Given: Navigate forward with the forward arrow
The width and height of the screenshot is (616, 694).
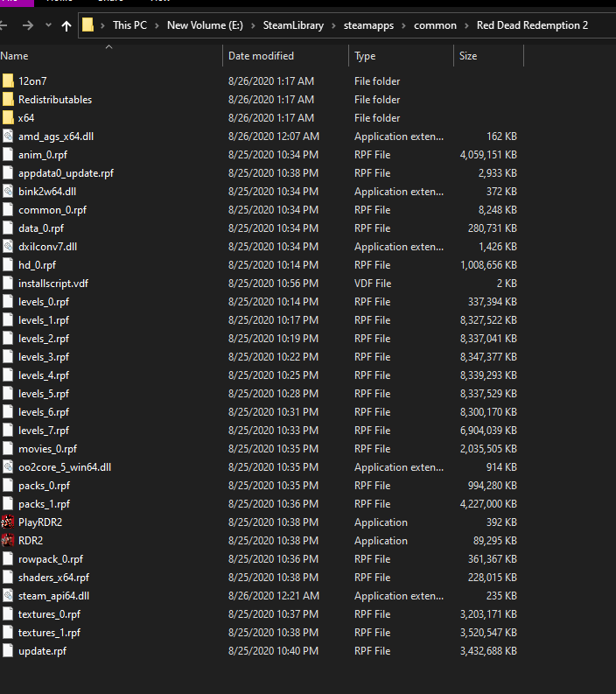Looking at the screenshot, I should coord(28,25).
